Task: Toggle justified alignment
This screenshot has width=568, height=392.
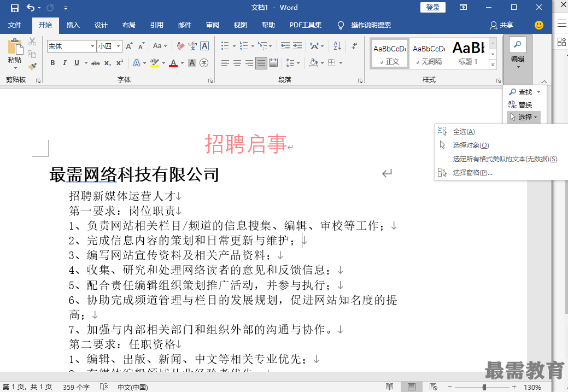Action: pyautogui.click(x=261, y=63)
